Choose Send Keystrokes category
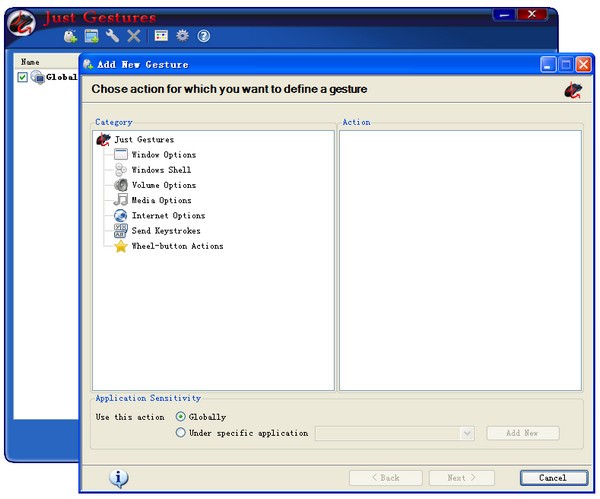 166,231
